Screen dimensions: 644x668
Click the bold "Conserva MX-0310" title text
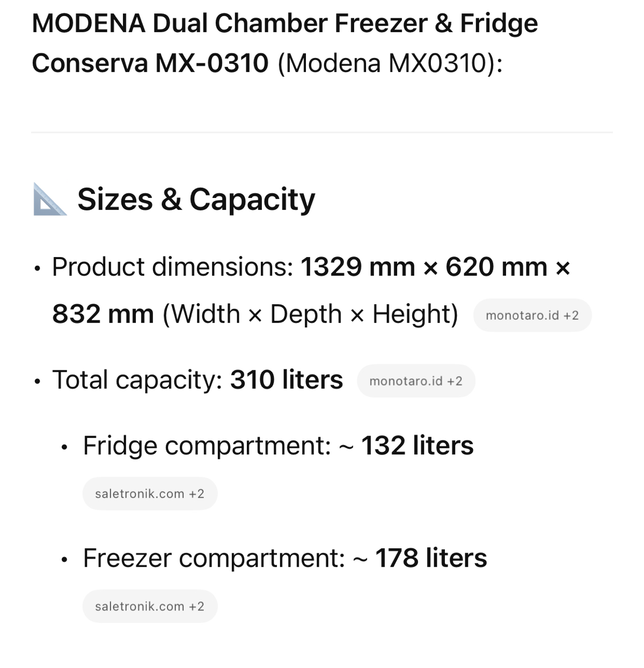150,63
